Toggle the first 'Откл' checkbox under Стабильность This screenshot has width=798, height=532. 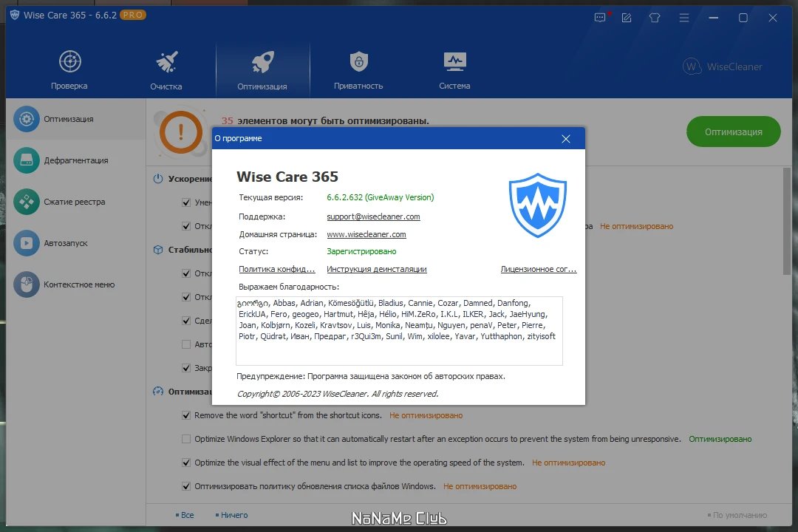(x=186, y=273)
